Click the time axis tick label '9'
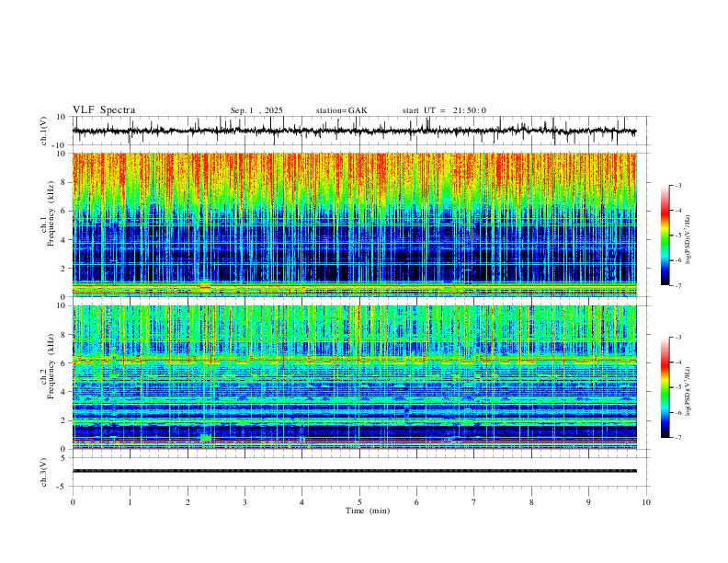This screenshot has width=728, height=563. coord(588,502)
